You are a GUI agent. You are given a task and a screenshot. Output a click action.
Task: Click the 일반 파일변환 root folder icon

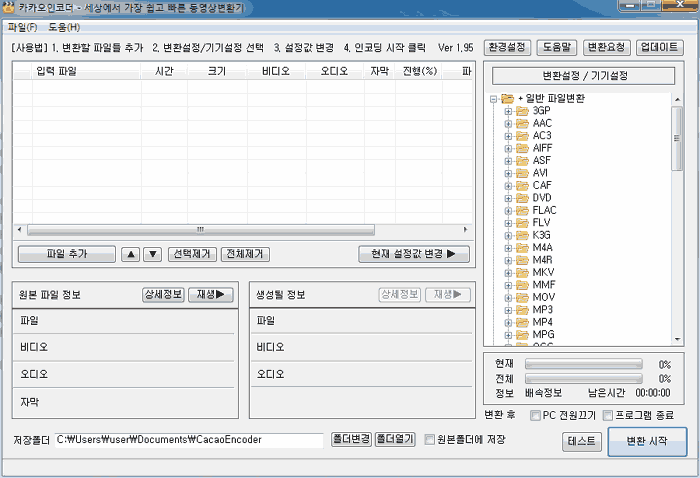click(508, 99)
